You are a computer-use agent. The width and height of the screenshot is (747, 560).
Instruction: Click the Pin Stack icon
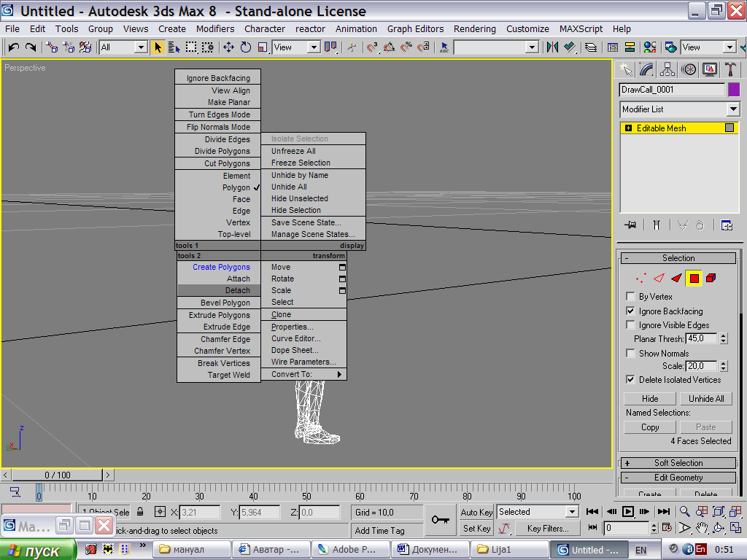pos(630,225)
